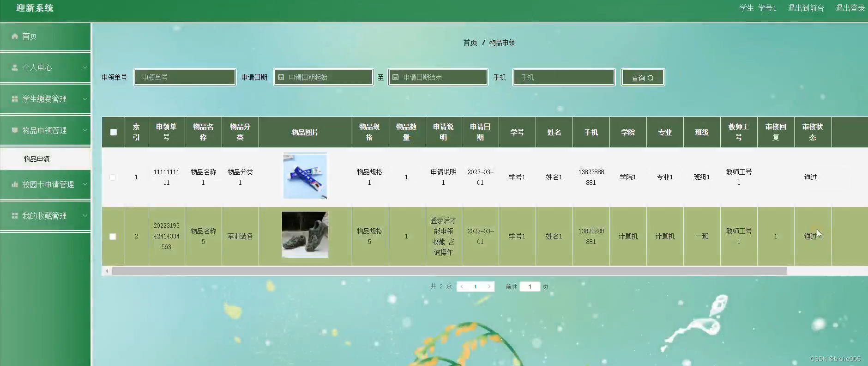Expand the 学生缴费管理 menu arrow
The width and height of the screenshot is (868, 366).
coord(84,99)
